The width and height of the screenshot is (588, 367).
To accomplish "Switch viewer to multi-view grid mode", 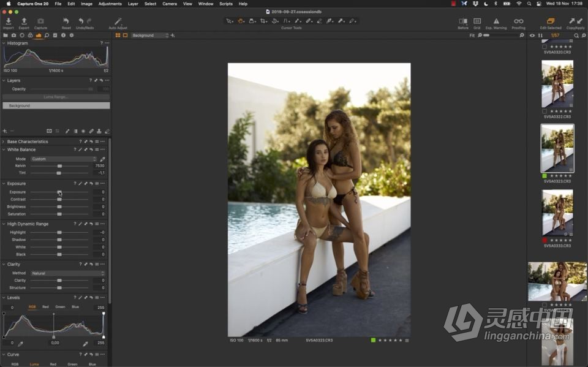I will [x=118, y=36].
